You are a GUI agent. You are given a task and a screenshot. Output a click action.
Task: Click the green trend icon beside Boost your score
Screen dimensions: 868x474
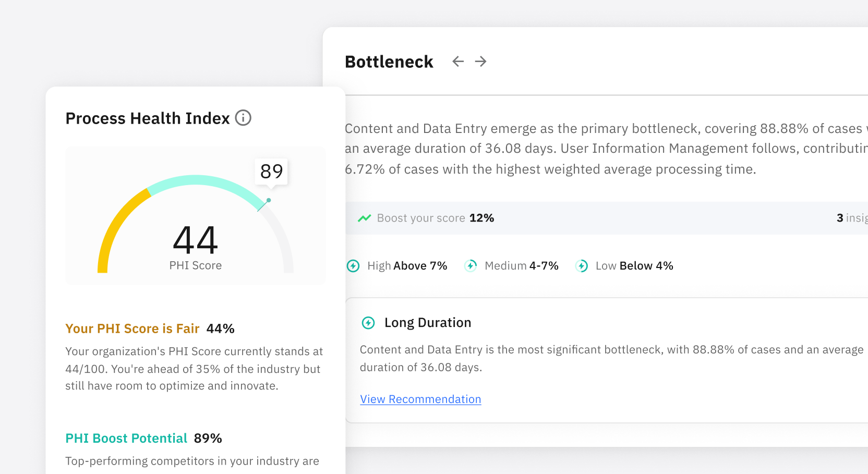pyautogui.click(x=364, y=218)
